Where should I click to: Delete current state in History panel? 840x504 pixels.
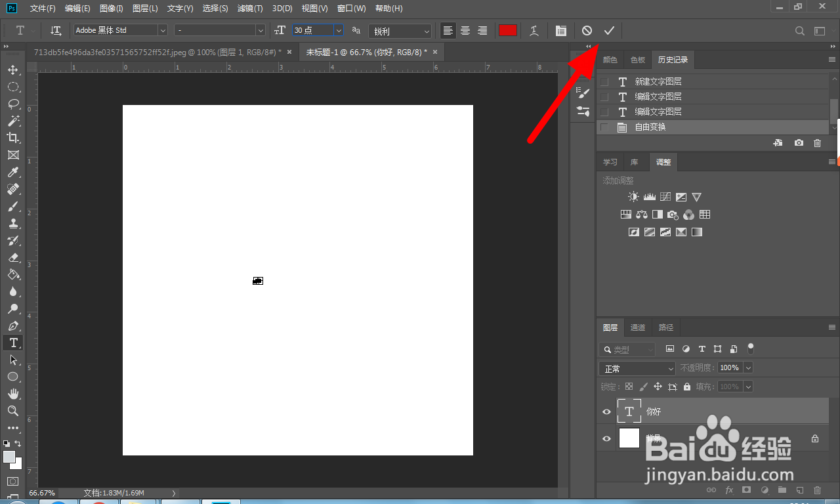[817, 143]
